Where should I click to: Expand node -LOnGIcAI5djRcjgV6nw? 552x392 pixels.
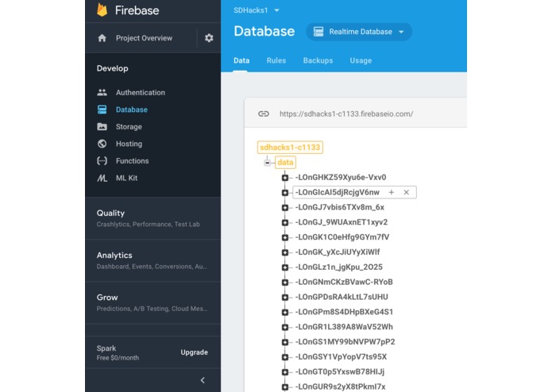pyautogui.click(x=285, y=192)
